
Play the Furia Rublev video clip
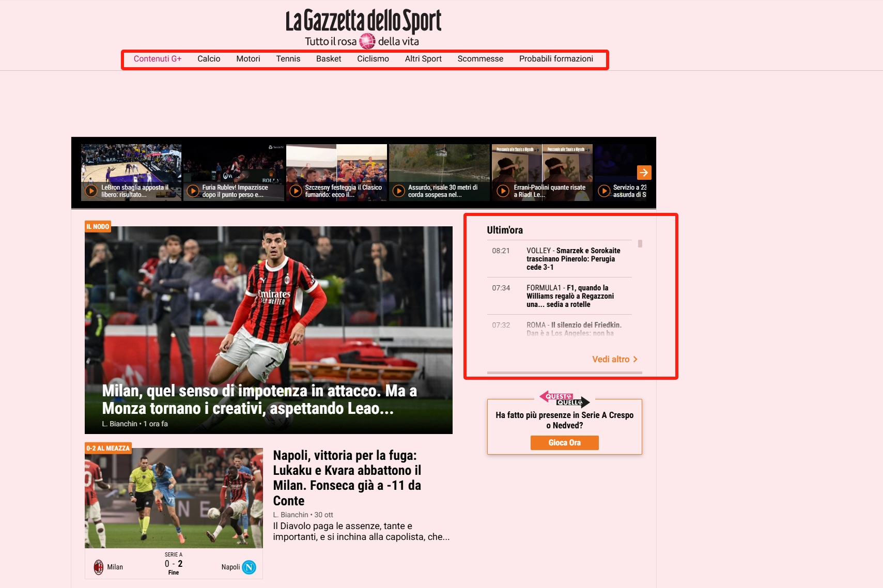[x=193, y=191]
